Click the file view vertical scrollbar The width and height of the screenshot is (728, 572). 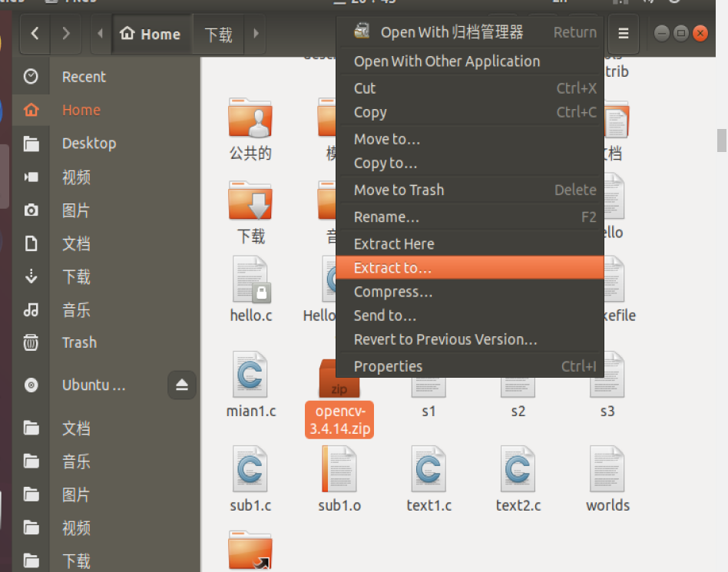(x=722, y=141)
